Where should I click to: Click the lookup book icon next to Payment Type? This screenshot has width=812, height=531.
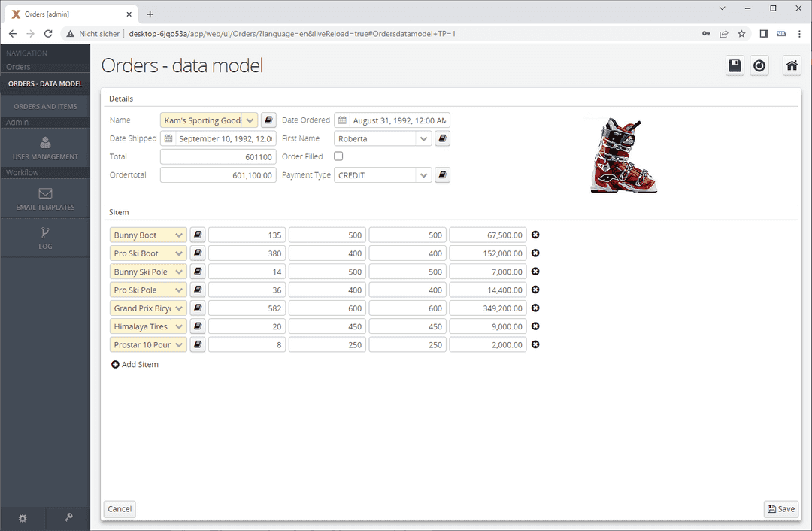tap(442, 174)
